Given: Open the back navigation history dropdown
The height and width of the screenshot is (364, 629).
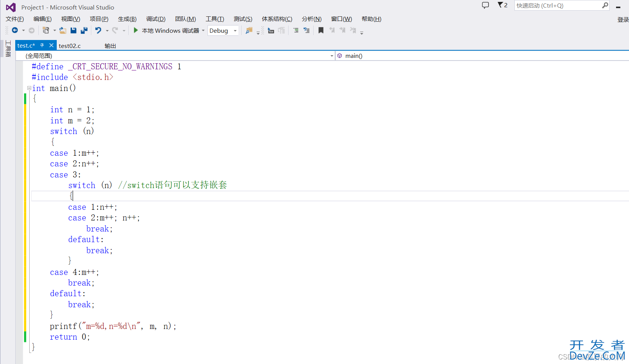Looking at the screenshot, I should click(x=24, y=30).
